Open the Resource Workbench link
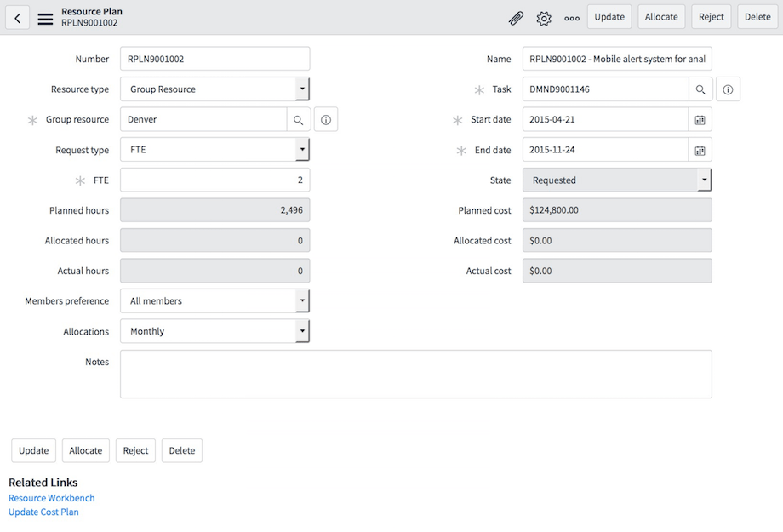The width and height of the screenshot is (783, 532). 51,498
